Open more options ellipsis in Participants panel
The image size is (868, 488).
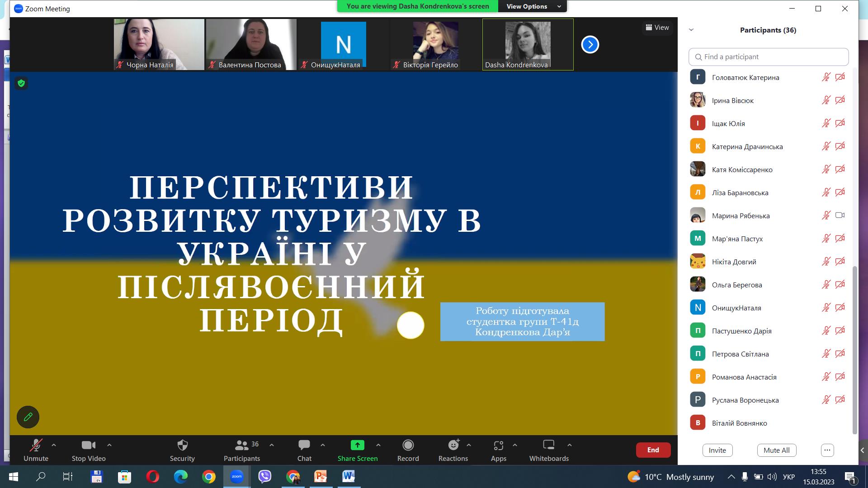coord(827,450)
